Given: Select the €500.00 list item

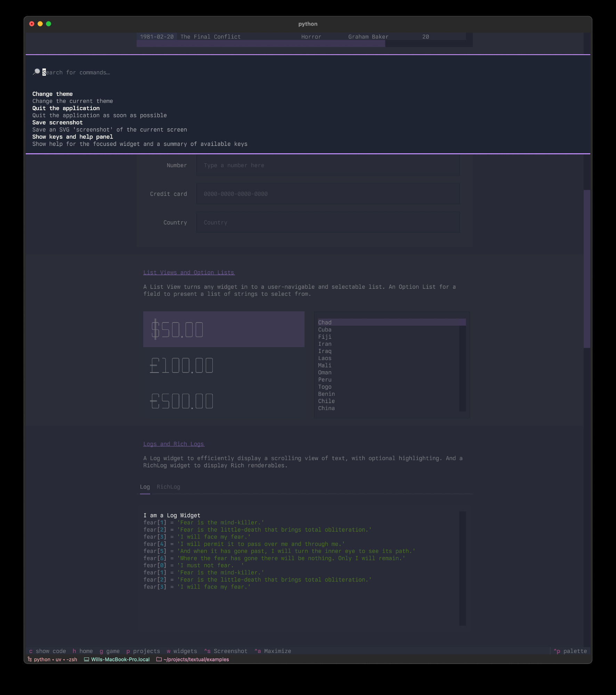Looking at the screenshot, I should click(x=224, y=401).
